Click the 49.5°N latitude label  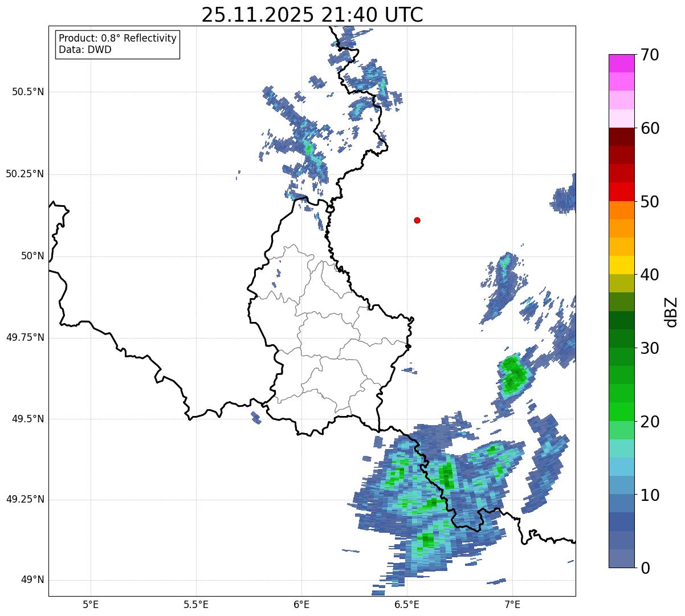28,419
